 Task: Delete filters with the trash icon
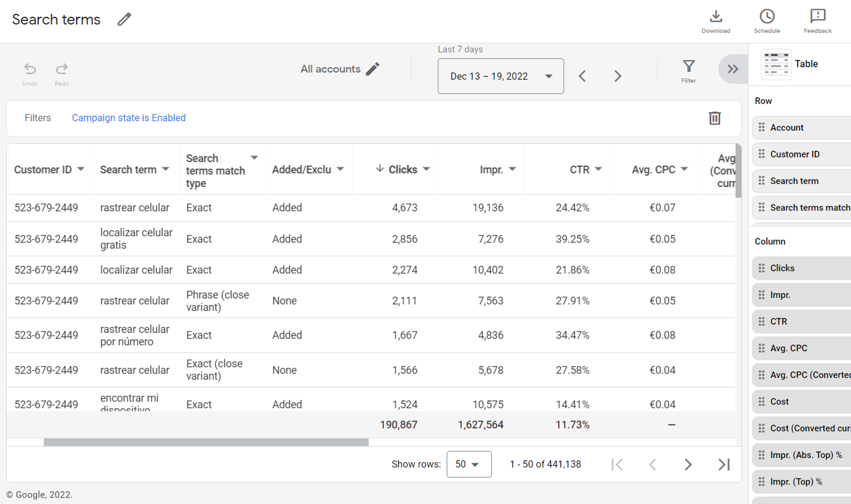(714, 118)
